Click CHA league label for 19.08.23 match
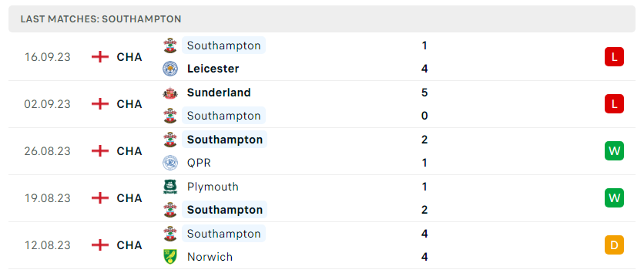 129,198
